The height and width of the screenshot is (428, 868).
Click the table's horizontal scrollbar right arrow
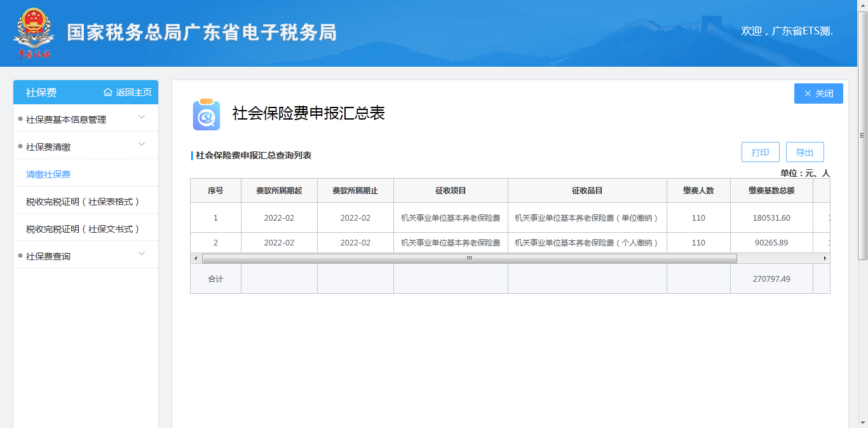[x=825, y=259]
